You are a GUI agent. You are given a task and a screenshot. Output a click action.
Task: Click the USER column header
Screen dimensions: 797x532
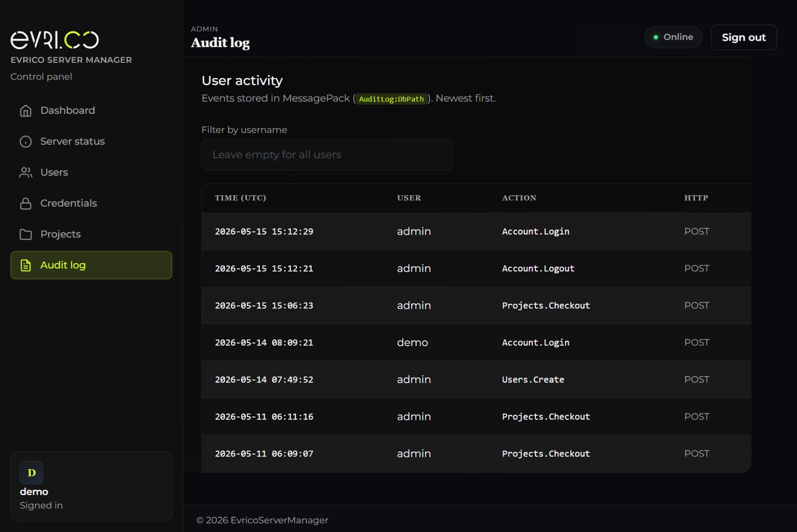tap(409, 198)
